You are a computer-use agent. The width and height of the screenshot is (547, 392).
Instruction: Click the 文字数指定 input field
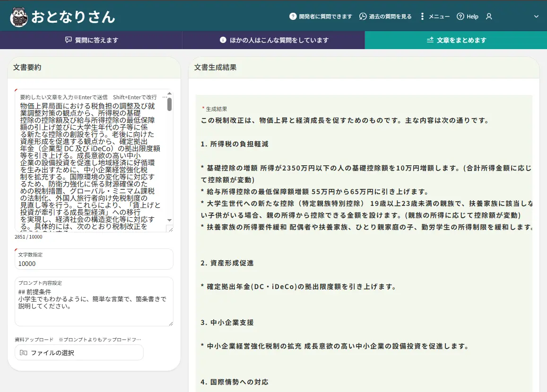coord(94,264)
